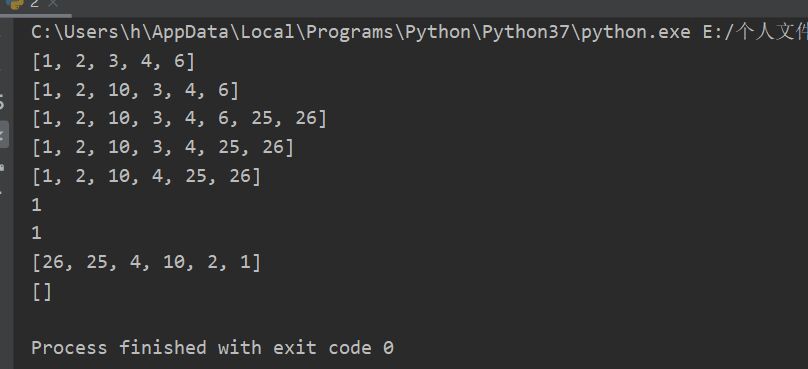The height and width of the screenshot is (369, 808).
Task: Click the Python icon on the run tab
Action: (x=17, y=3)
